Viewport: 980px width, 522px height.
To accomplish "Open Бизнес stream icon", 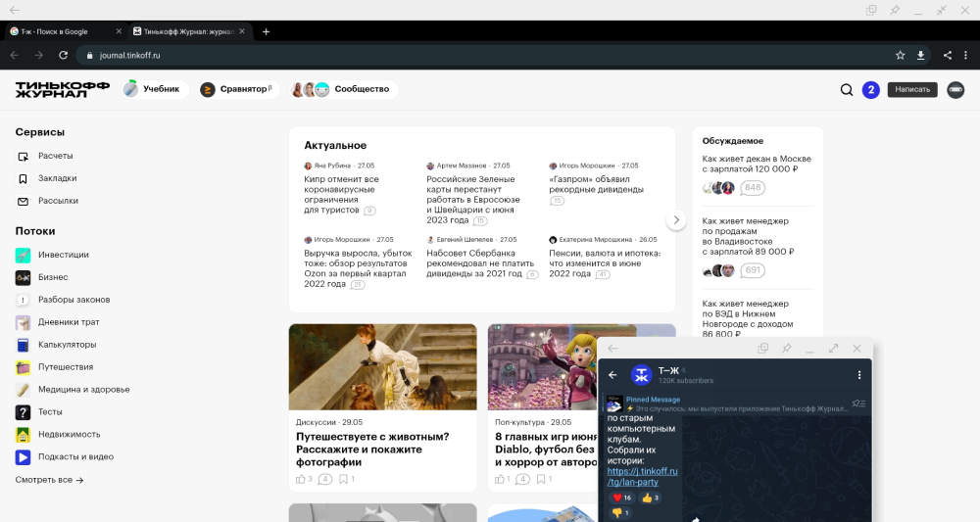I will tap(24, 277).
